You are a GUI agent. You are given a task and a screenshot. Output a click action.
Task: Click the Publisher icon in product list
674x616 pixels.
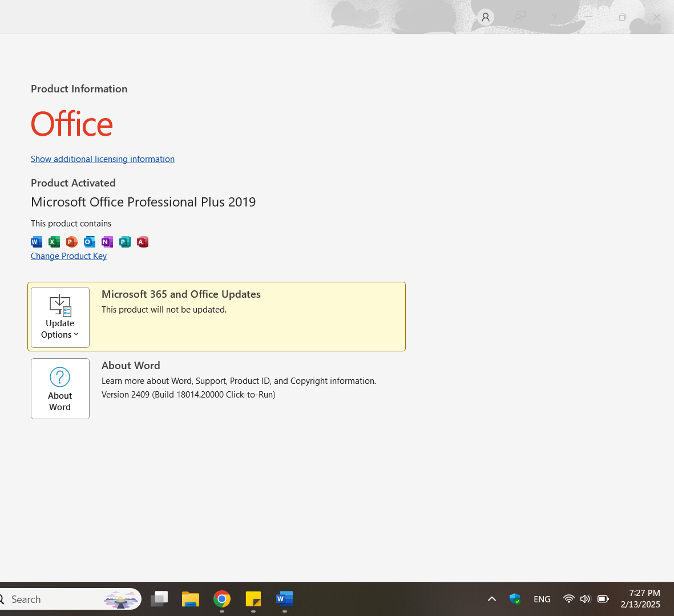coord(124,242)
